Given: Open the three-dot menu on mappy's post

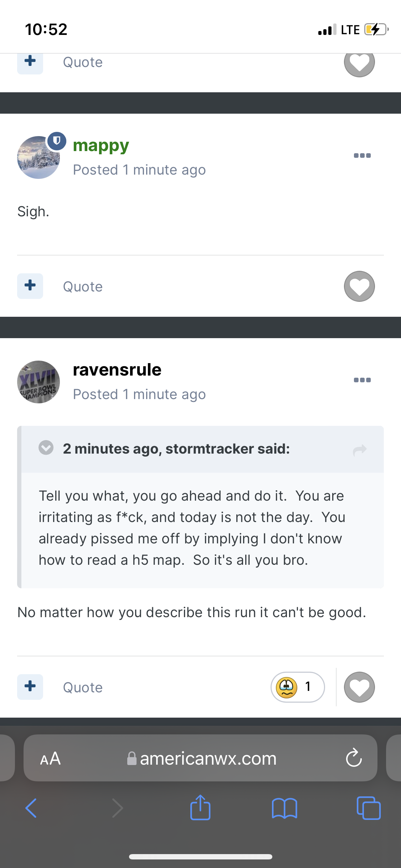Looking at the screenshot, I should pos(362,155).
